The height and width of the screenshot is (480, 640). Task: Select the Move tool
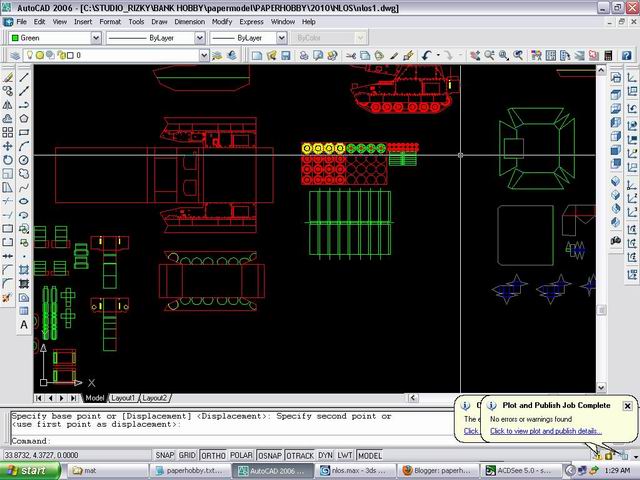[8, 146]
